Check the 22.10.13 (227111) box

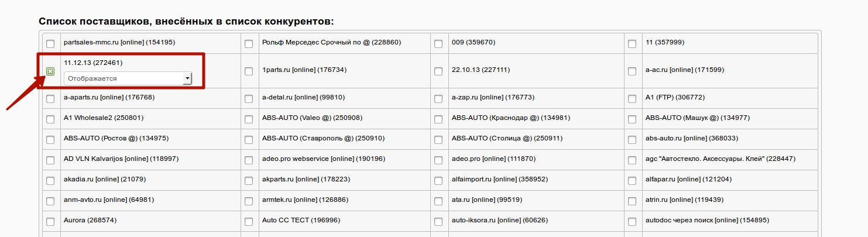click(438, 71)
